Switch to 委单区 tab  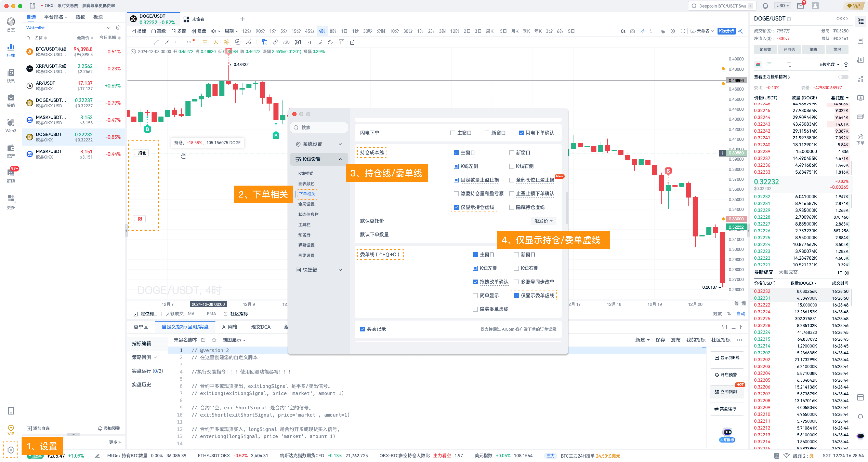[x=141, y=327]
